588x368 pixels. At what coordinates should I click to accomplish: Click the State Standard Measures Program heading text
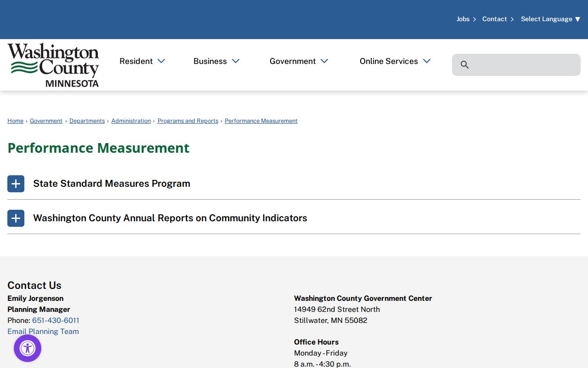click(112, 184)
